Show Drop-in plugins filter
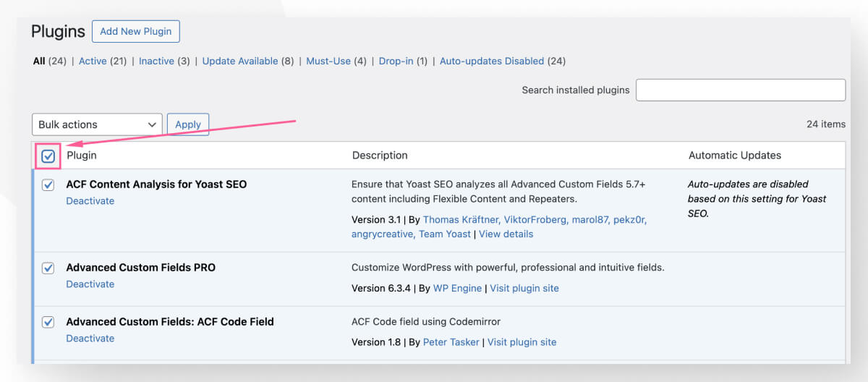Image resolution: width=868 pixels, height=382 pixels. (x=396, y=61)
